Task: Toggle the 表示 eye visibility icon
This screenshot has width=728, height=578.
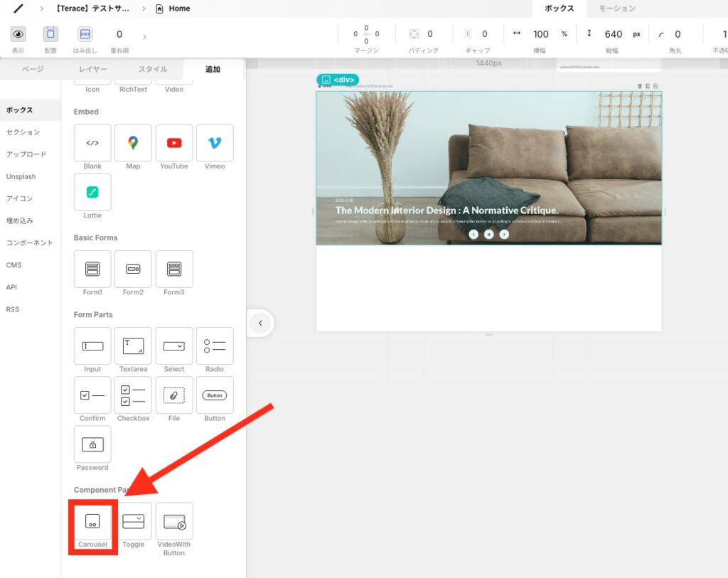Action: point(18,34)
